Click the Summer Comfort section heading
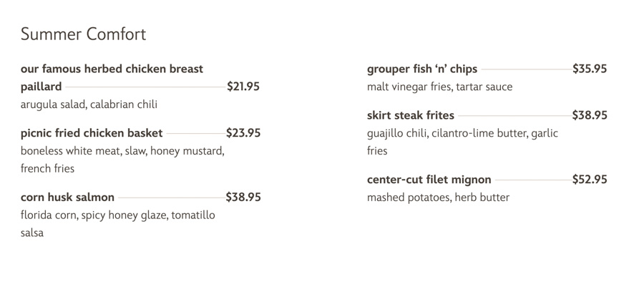 tap(83, 34)
